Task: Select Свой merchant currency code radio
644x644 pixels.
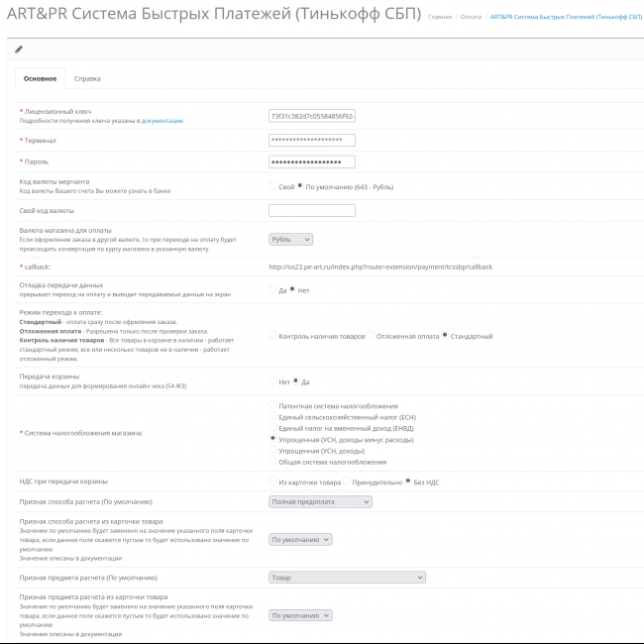Action: [x=273, y=185]
